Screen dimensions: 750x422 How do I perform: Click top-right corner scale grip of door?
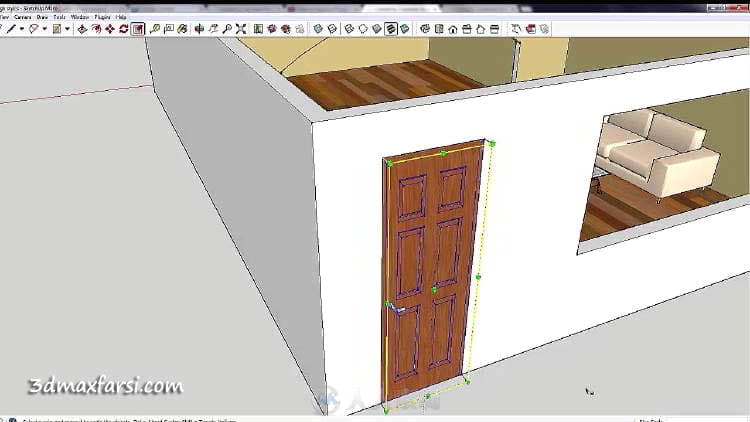(492, 144)
